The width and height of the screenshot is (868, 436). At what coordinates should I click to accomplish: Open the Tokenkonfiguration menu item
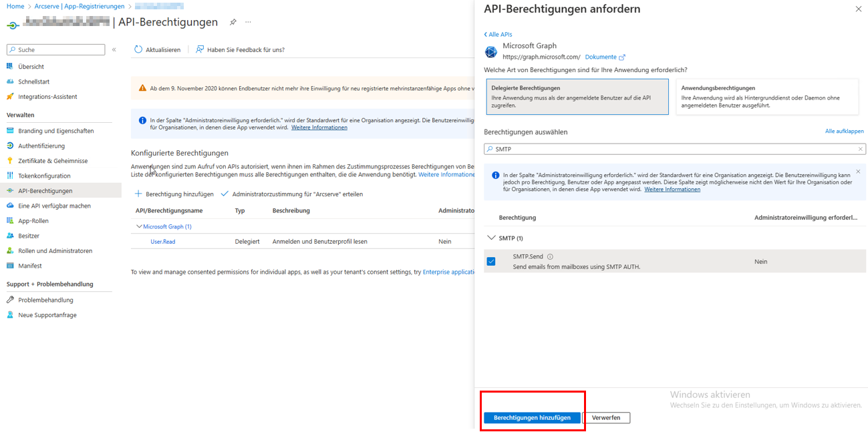point(44,176)
